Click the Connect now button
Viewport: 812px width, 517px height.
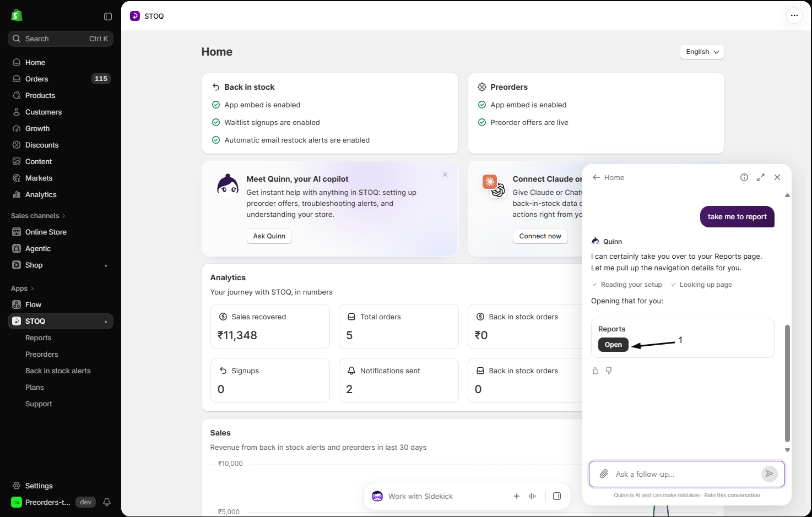(540, 236)
